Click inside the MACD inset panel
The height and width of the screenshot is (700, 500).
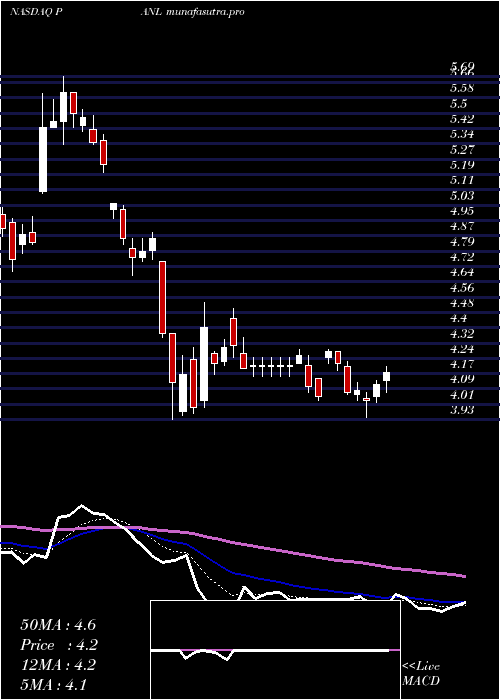[x=275, y=650]
